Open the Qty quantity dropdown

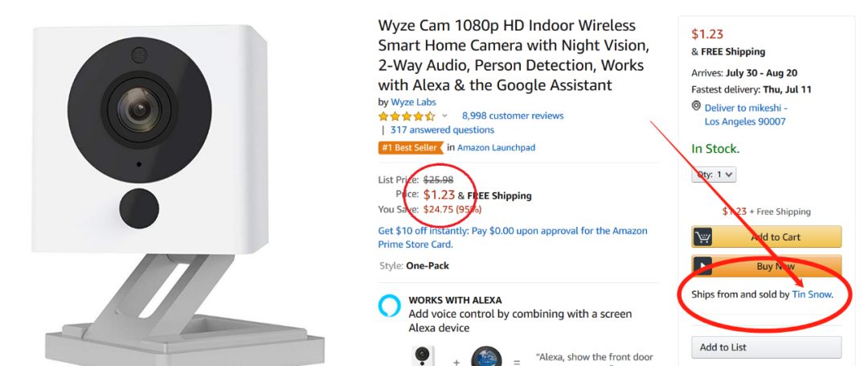[714, 174]
